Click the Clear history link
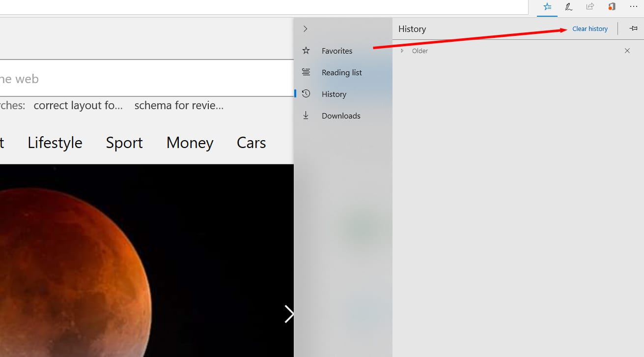 click(x=590, y=29)
